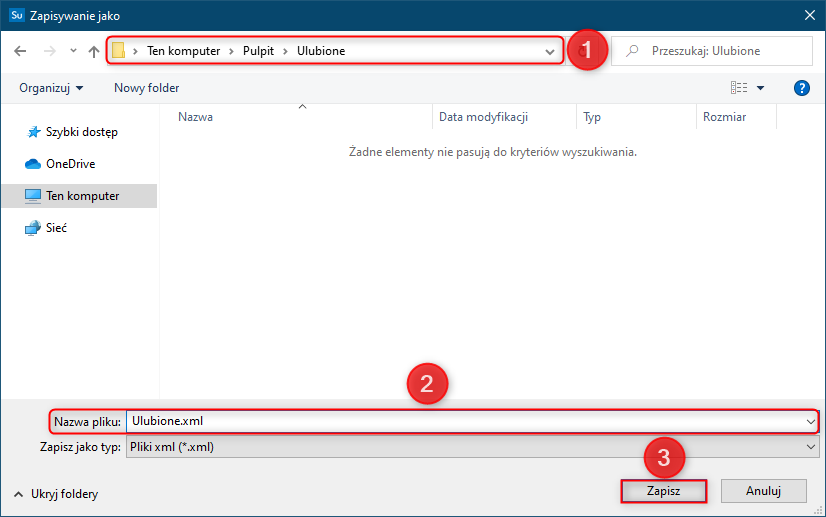826x517 pixels.
Task: Expand the Nazwa pliku dropdown arrow
Action: [x=810, y=422]
